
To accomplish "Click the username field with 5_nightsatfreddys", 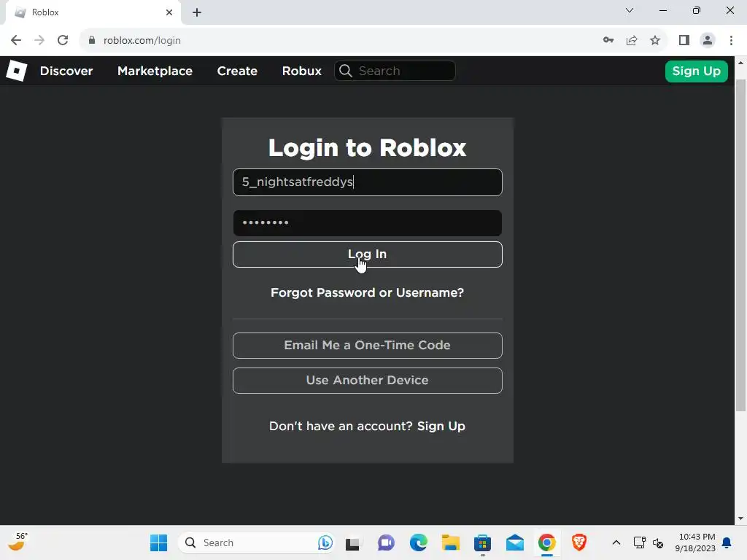I will 368,182.
